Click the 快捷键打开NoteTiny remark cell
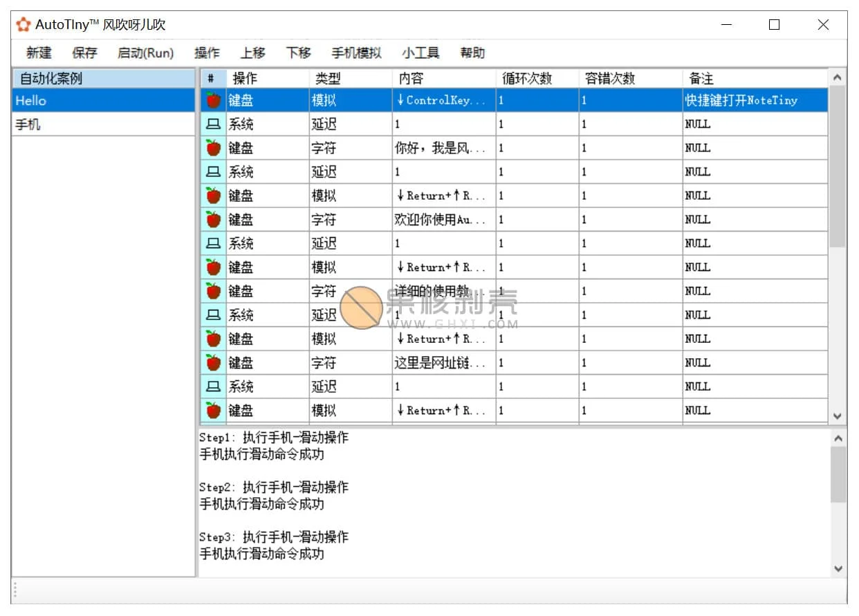 [755, 100]
